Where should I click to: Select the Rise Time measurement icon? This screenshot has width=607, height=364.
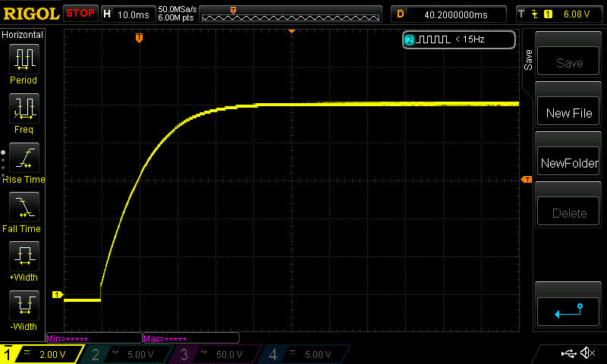24,158
